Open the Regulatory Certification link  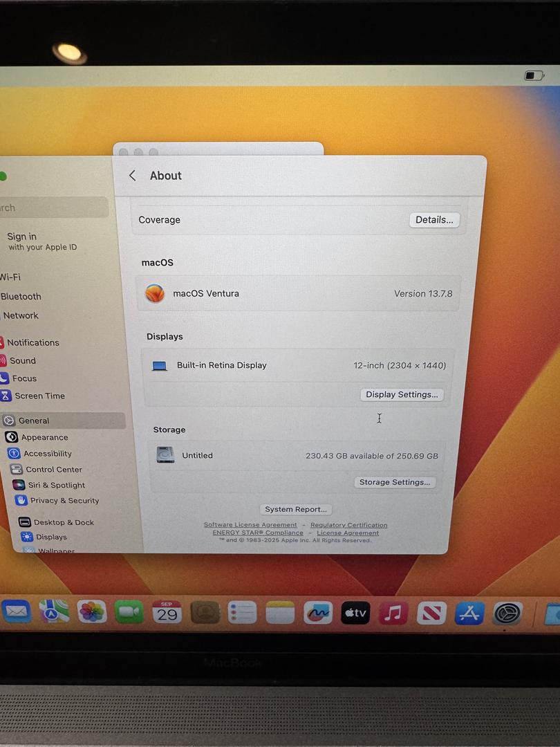tap(348, 525)
